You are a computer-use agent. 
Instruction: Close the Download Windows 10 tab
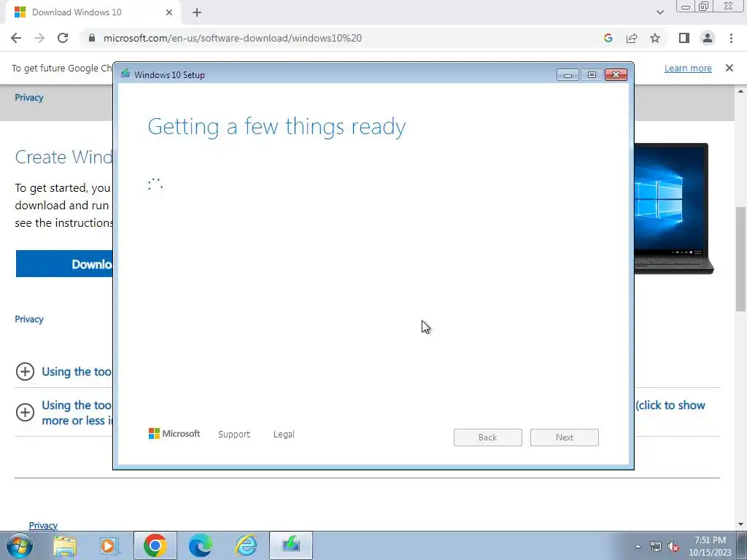coord(169,12)
